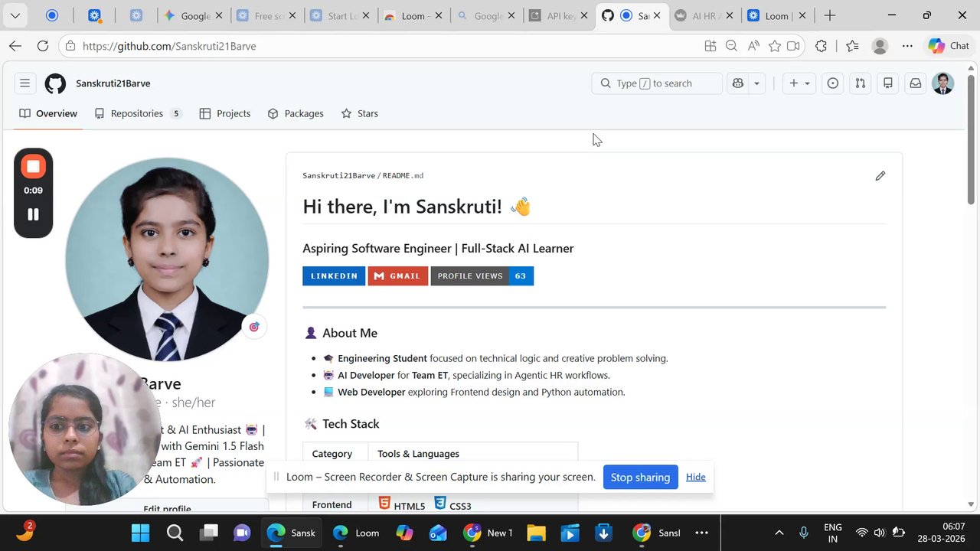Switch to the AI HR browser tab

click(x=704, y=15)
